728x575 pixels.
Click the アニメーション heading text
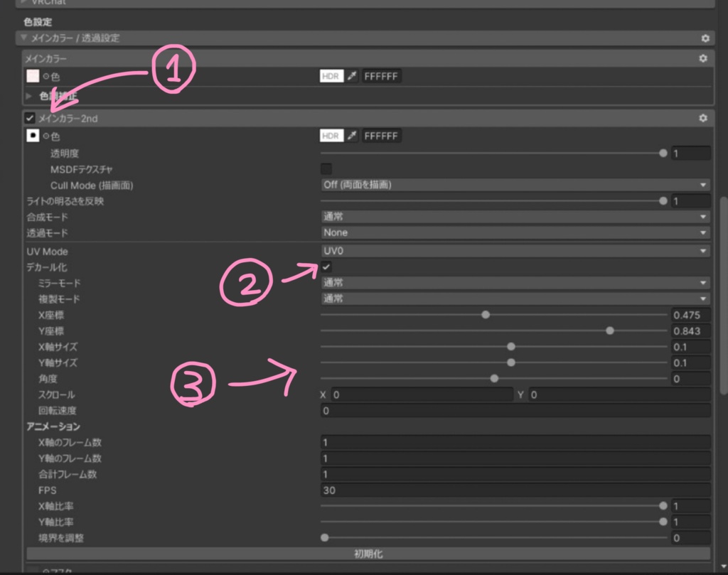[x=53, y=426]
